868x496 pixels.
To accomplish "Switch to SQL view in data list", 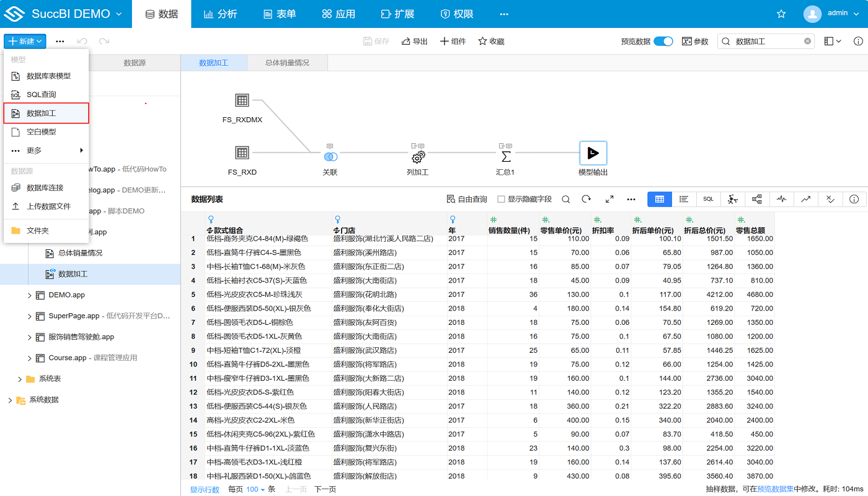I will pos(708,199).
